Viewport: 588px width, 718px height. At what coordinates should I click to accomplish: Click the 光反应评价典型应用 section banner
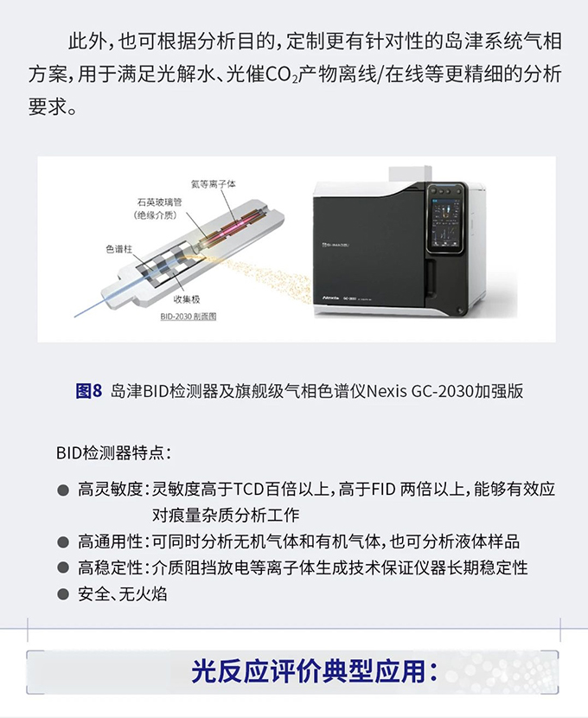click(x=293, y=672)
